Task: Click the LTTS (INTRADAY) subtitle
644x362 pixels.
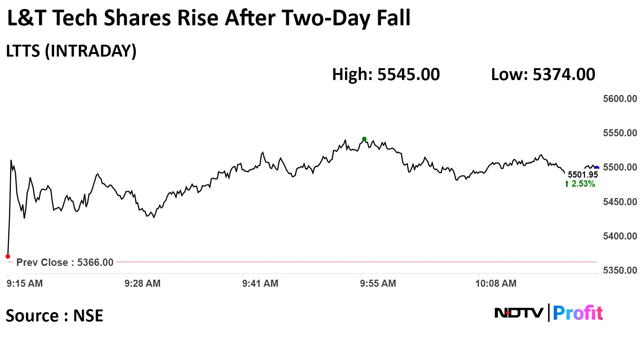Action: (71, 51)
